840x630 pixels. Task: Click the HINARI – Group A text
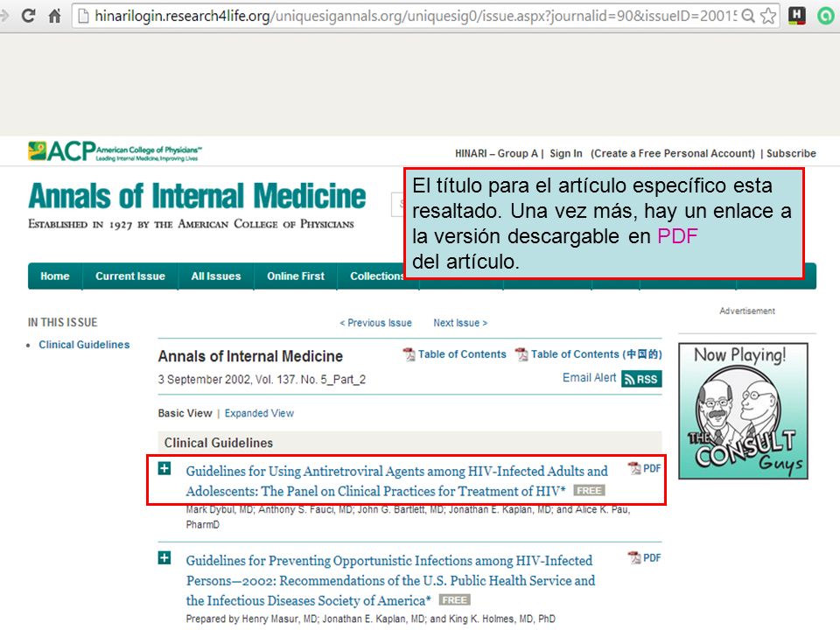point(496,154)
